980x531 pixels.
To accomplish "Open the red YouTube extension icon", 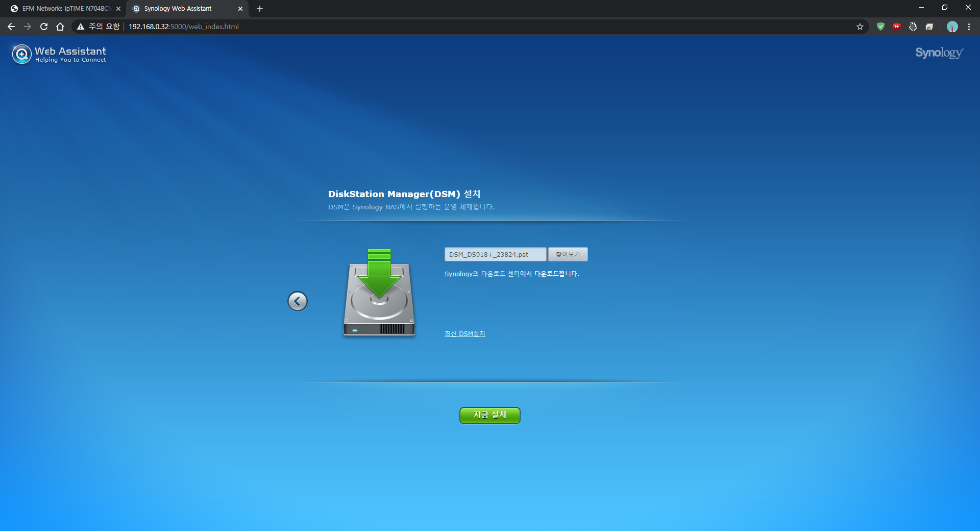I will point(897,27).
